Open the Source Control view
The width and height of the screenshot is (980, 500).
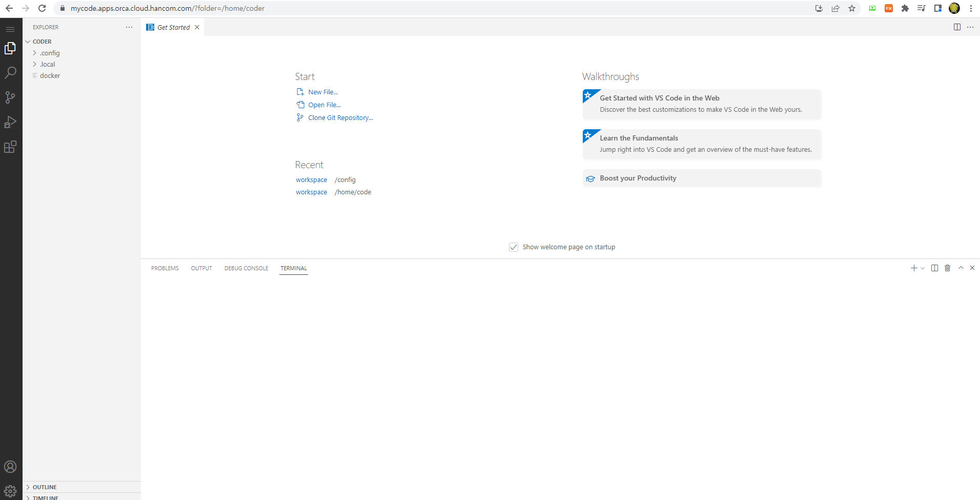pos(10,97)
